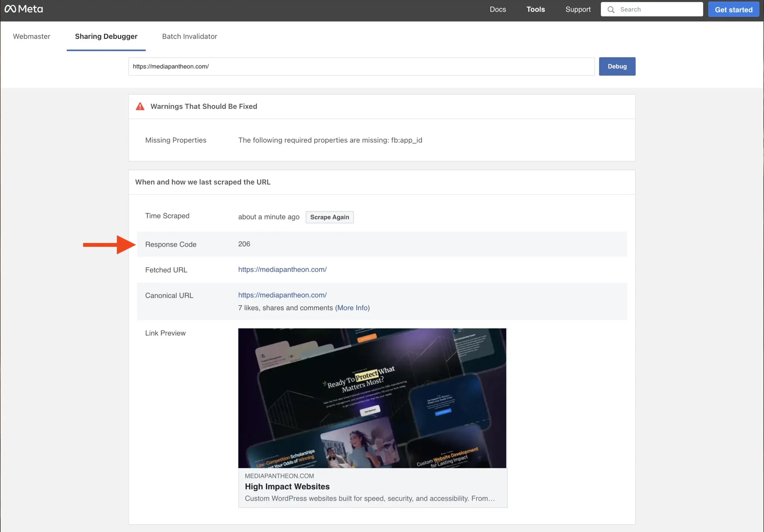Click the Meta logo
This screenshot has width=764, height=532.
[x=24, y=9]
